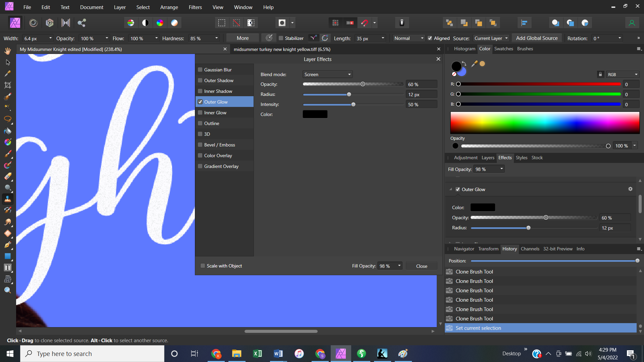Apply Auto White Balance from toolbar
The image size is (644, 362).
[x=174, y=23]
